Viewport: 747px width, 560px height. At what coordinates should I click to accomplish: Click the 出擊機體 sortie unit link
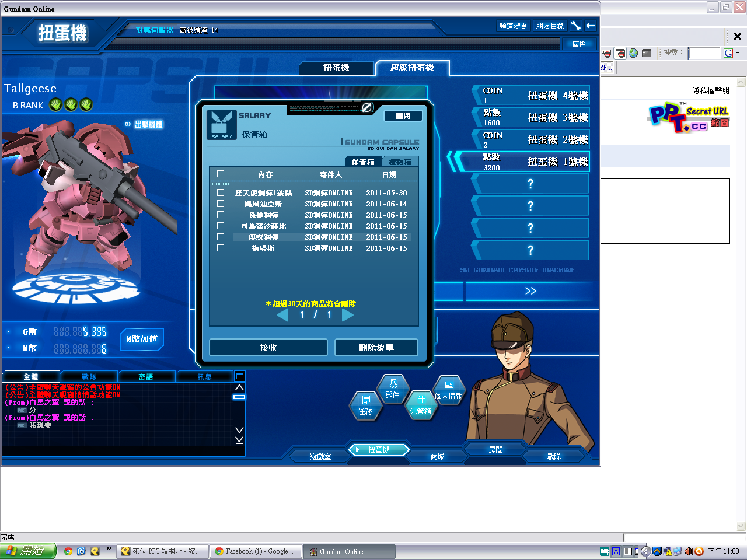click(x=144, y=124)
